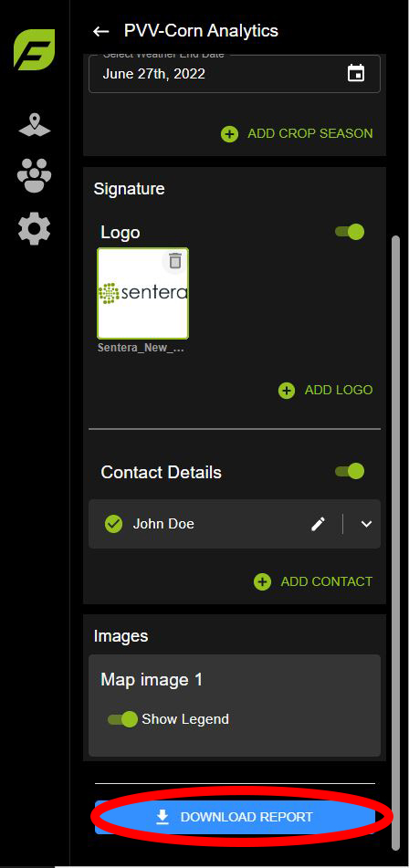The image size is (409, 868).
Task: Click the weather end date field
Action: click(x=235, y=74)
